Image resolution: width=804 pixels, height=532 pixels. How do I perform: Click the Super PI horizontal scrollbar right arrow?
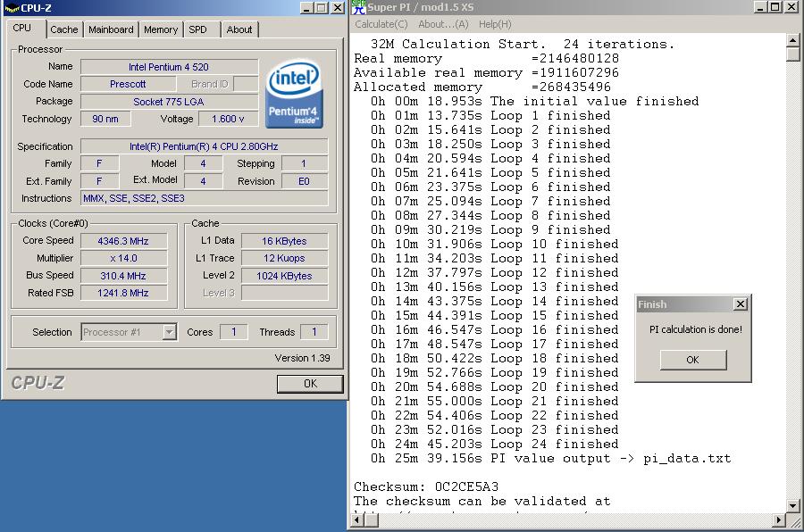coord(779,520)
